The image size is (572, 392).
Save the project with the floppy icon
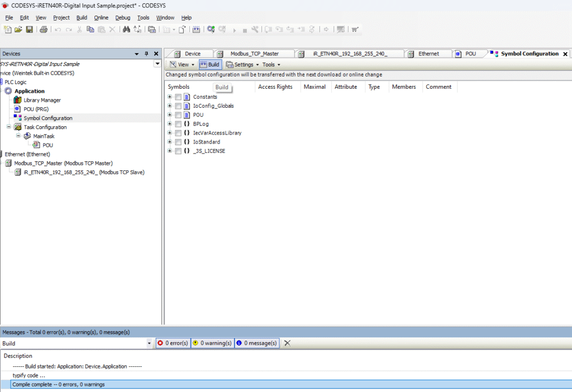coord(30,30)
